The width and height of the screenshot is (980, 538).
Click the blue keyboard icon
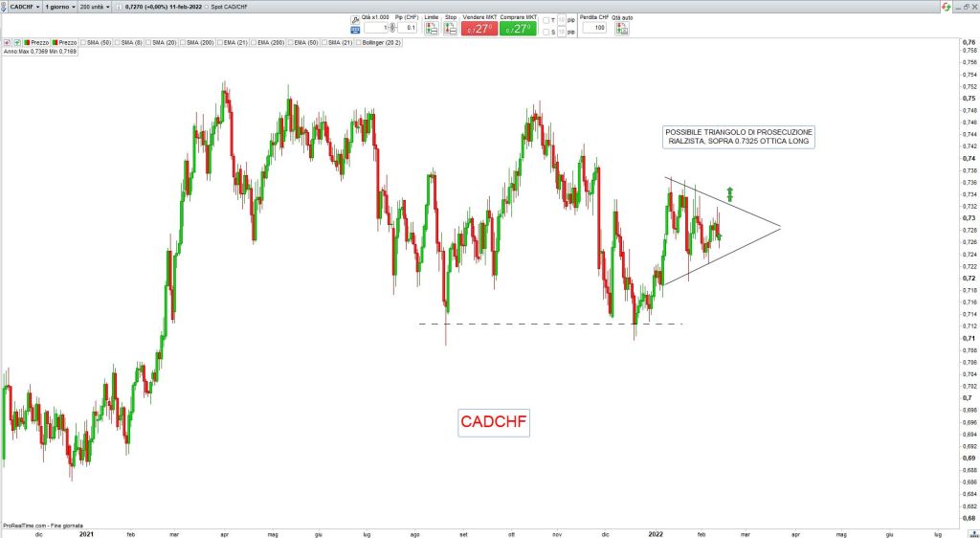point(355,30)
